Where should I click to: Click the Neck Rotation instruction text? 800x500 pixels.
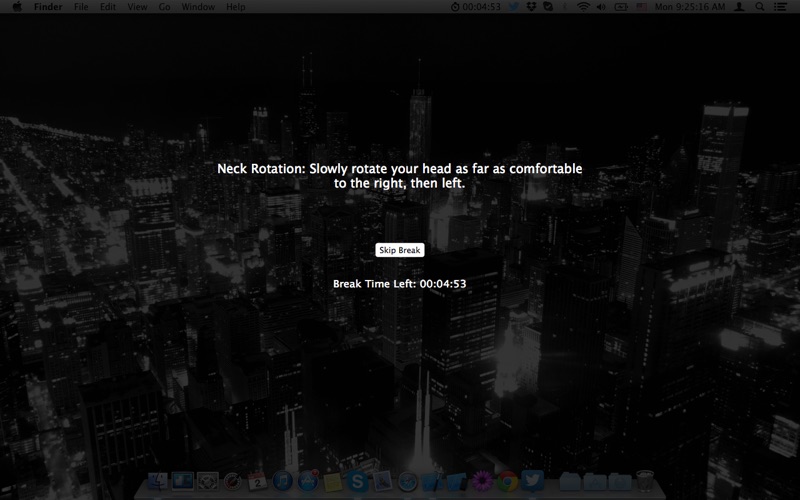point(399,176)
